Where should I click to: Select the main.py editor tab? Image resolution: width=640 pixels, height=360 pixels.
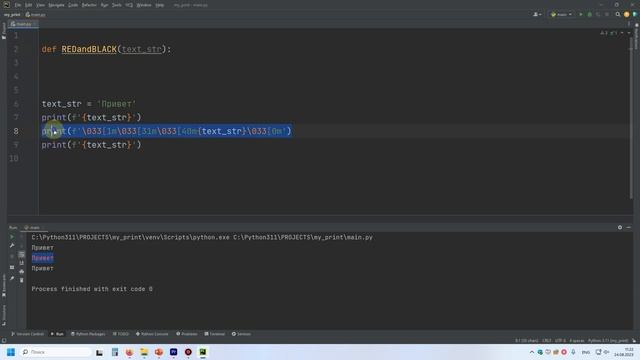tap(23, 24)
